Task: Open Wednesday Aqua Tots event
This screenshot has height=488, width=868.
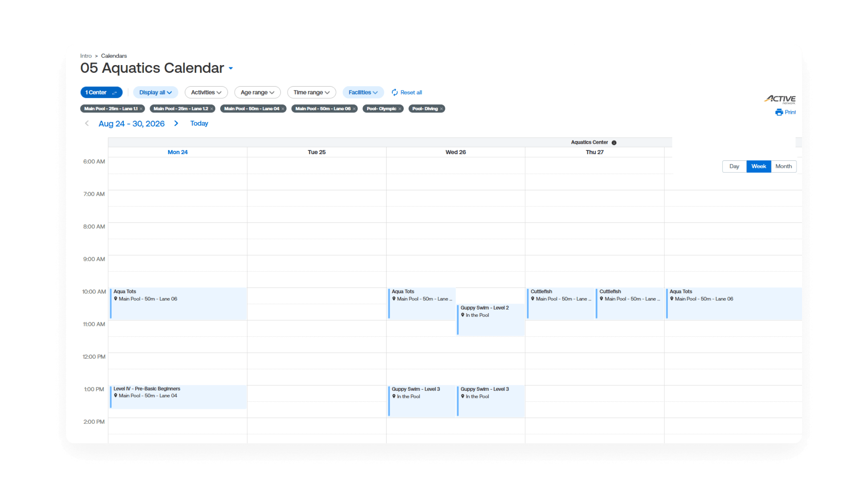Action: tap(421, 304)
